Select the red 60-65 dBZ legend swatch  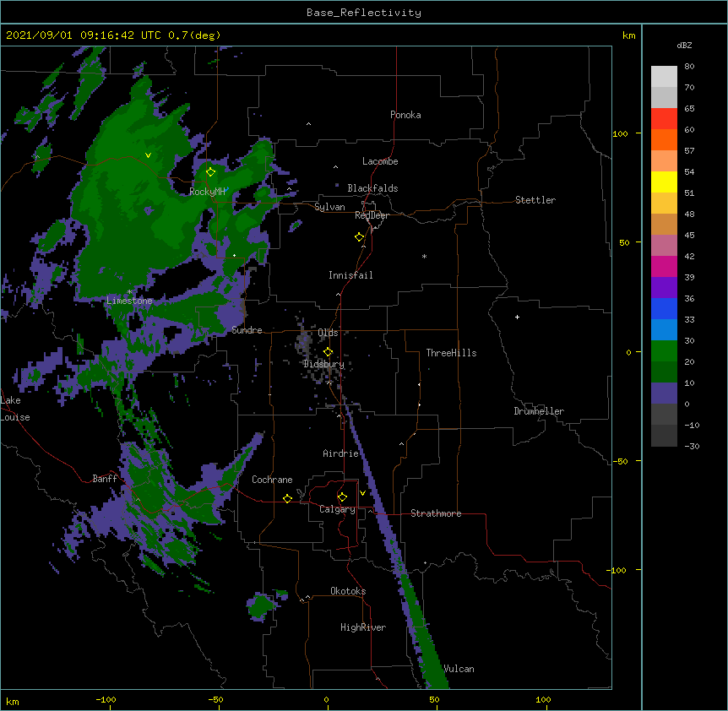664,119
